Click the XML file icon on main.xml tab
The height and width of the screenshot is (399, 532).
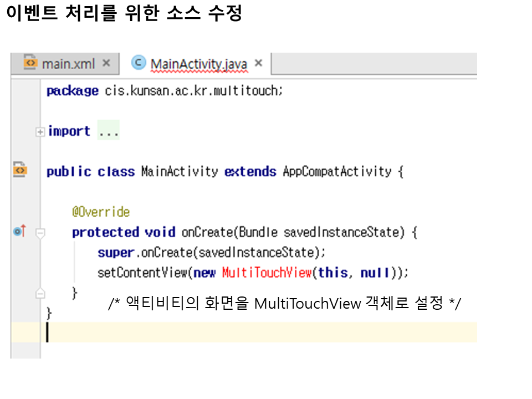pos(31,63)
